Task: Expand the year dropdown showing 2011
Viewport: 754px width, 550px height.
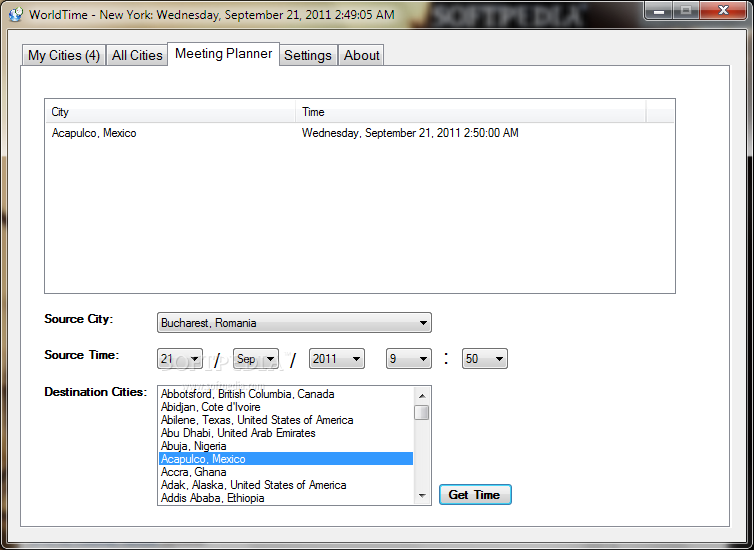Action: point(337,359)
